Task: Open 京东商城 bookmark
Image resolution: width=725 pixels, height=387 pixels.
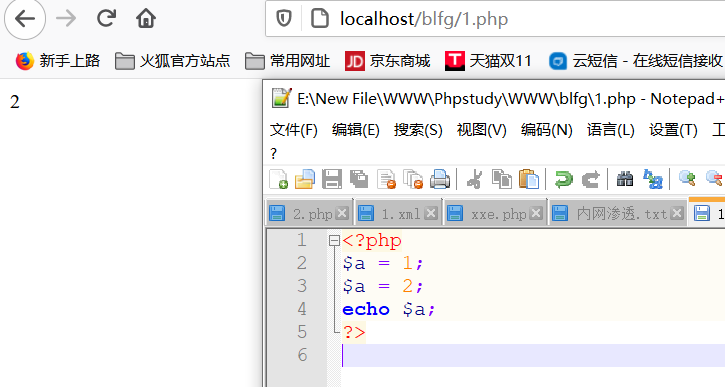Action: 387,61
